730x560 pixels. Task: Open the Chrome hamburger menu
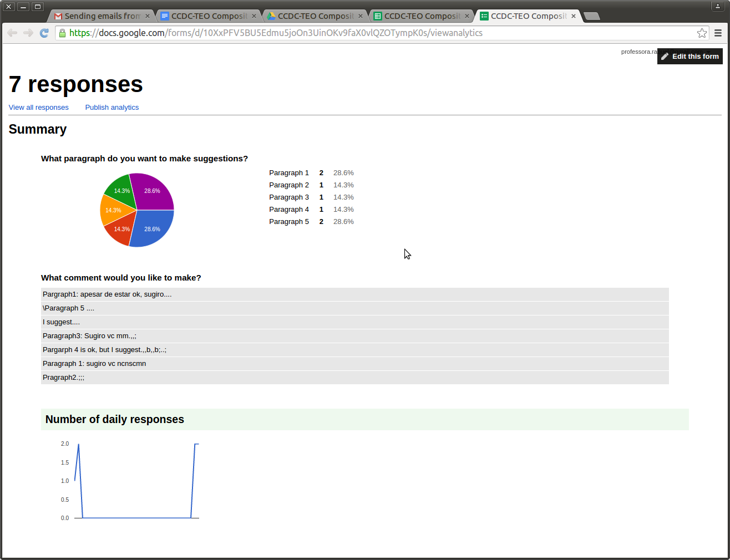[x=718, y=33]
